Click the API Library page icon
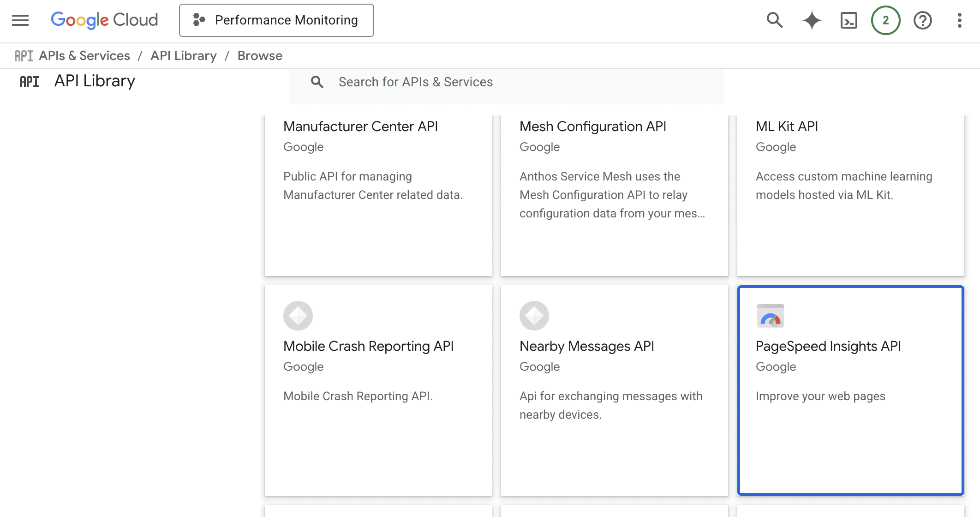 point(30,81)
